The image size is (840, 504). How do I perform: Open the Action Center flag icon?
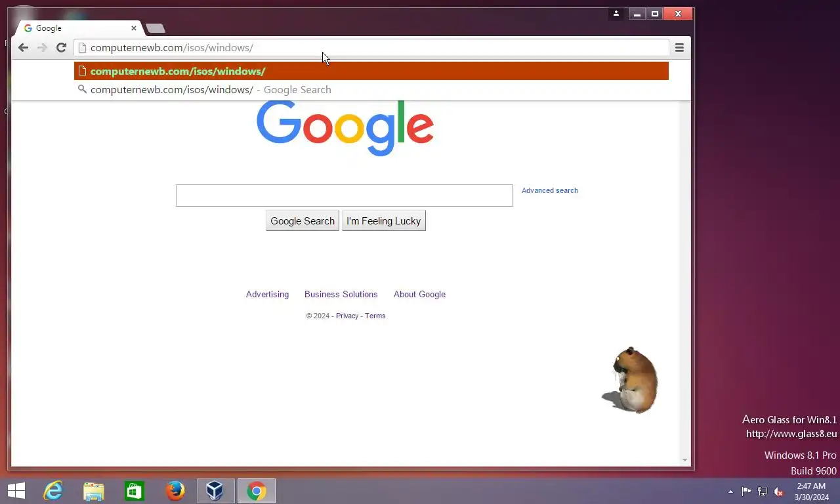pyautogui.click(x=747, y=492)
